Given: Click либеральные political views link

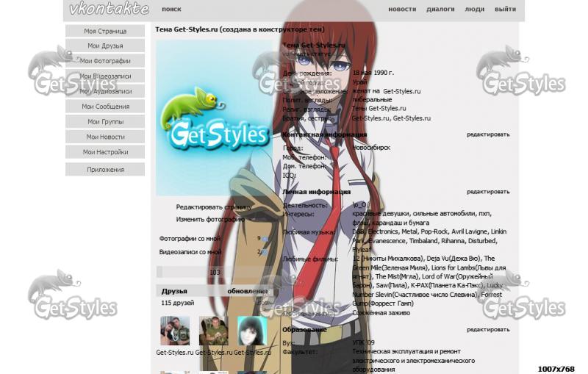Looking at the screenshot, I should [372, 100].
